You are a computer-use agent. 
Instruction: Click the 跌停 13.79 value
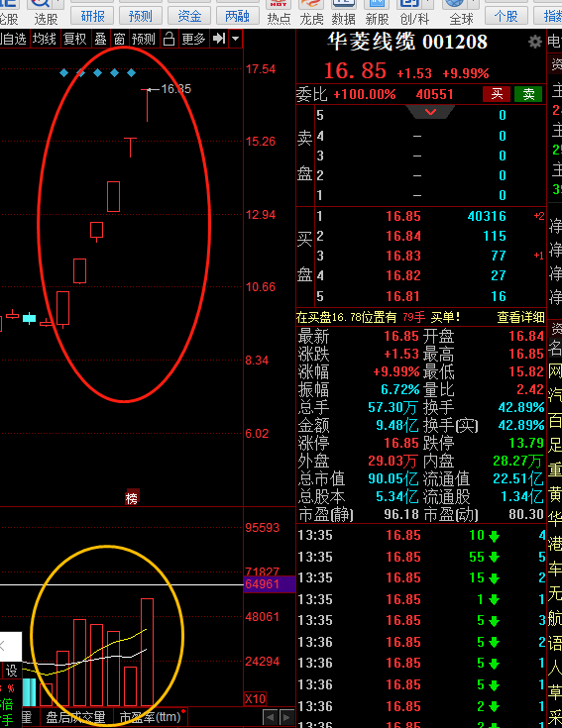[x=526, y=443]
